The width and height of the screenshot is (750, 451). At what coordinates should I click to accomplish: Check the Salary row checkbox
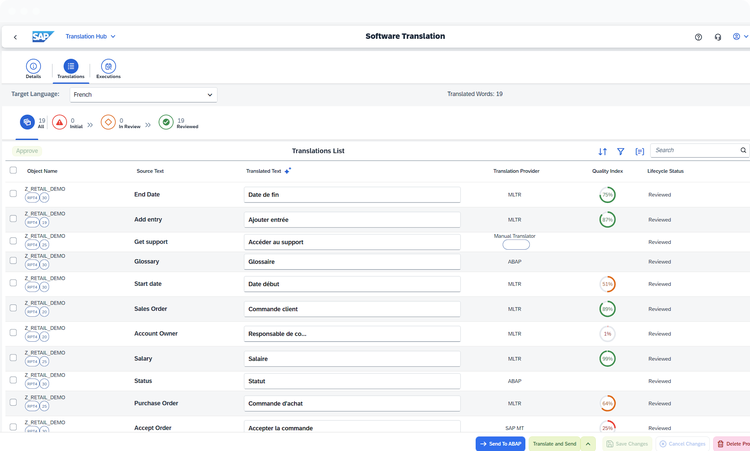pos(13,358)
